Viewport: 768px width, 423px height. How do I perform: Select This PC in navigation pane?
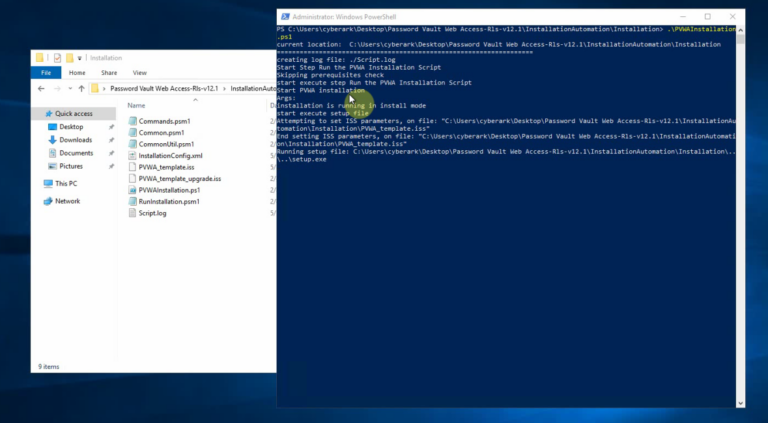pos(66,184)
